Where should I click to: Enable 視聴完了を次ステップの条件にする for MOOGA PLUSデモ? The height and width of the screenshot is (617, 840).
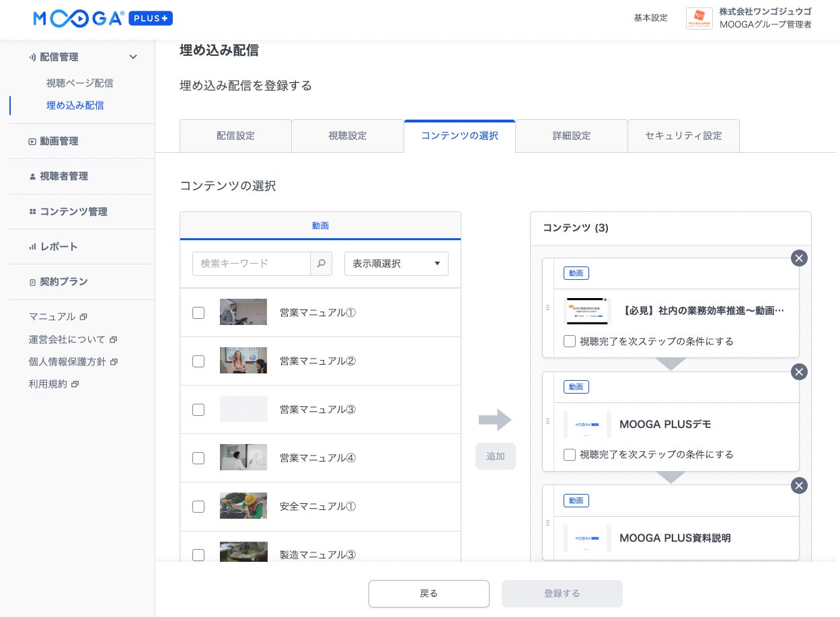tap(570, 455)
